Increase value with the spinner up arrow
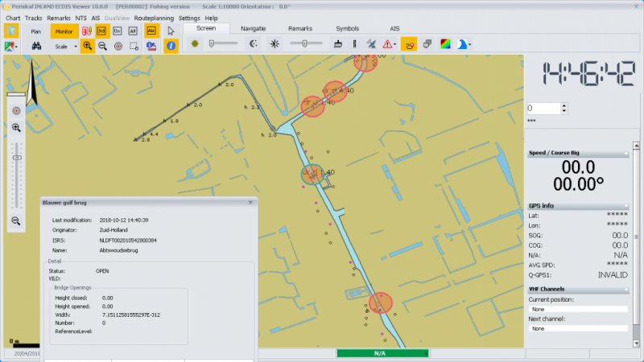Image resolution: width=644 pixels, height=362 pixels. pyautogui.click(x=563, y=105)
